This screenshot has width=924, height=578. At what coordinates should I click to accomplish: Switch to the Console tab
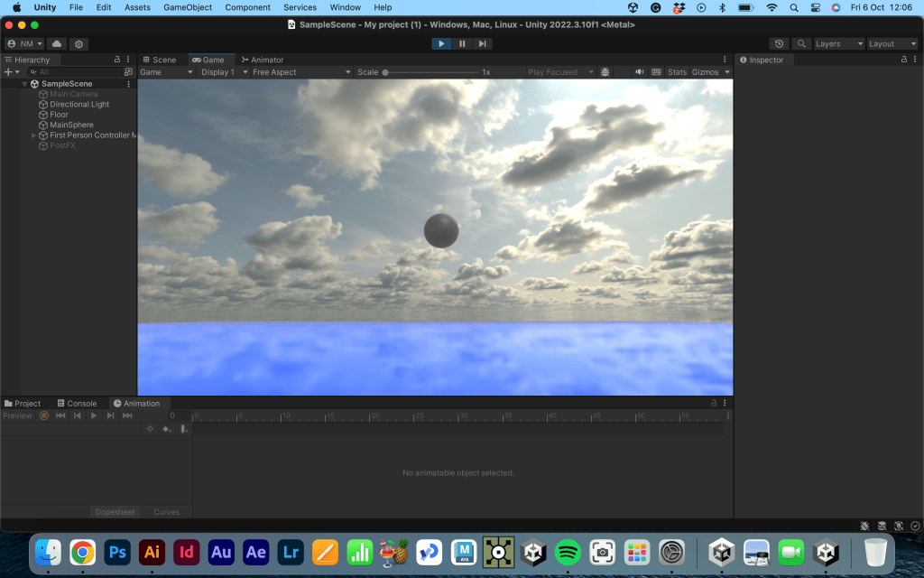[x=77, y=404]
